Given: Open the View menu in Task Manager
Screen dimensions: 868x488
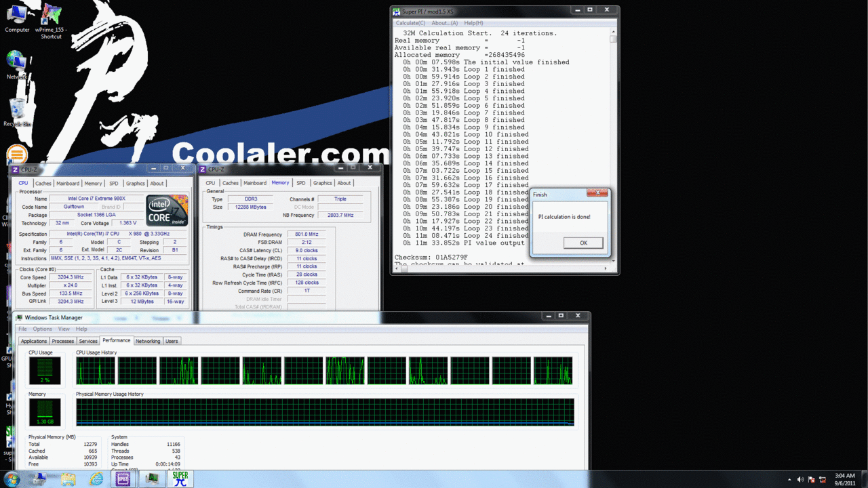Looking at the screenshot, I should click(x=64, y=329).
